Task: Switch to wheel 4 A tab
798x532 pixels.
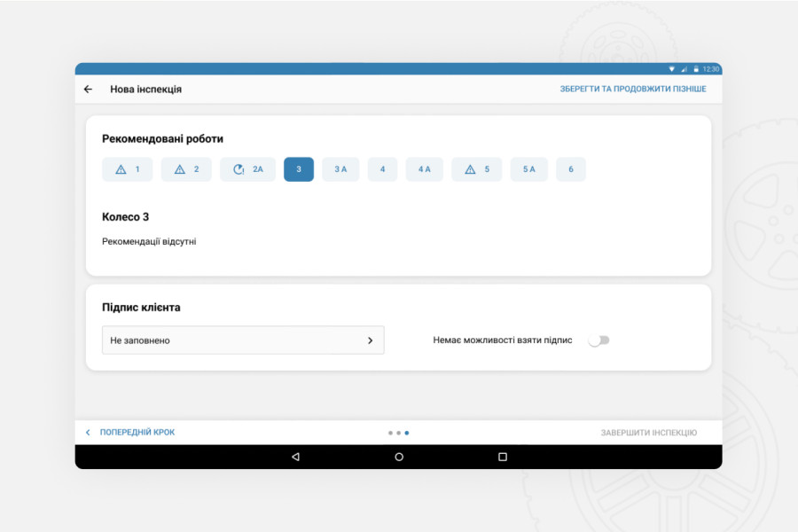Action: (x=424, y=169)
